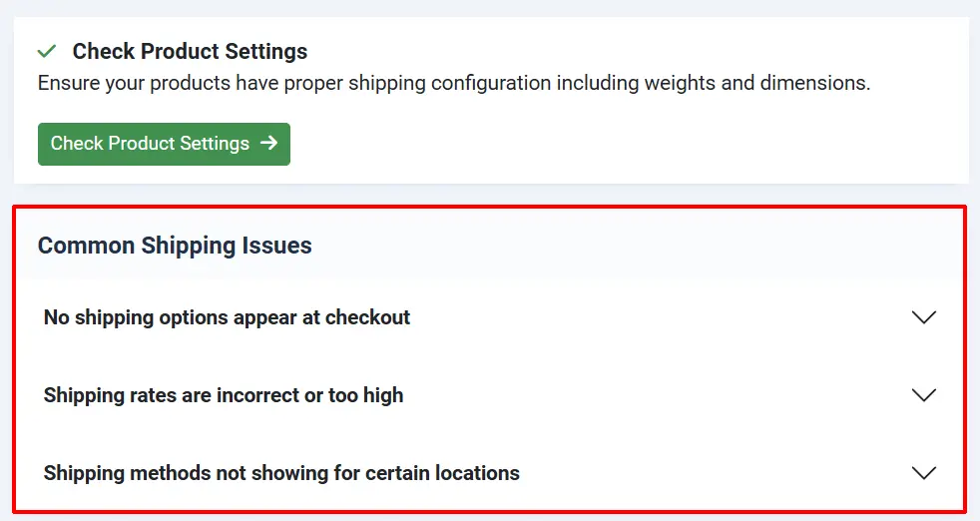Expand chevron for No shipping options appear at checkout
The width and height of the screenshot is (980, 521).
924,317
